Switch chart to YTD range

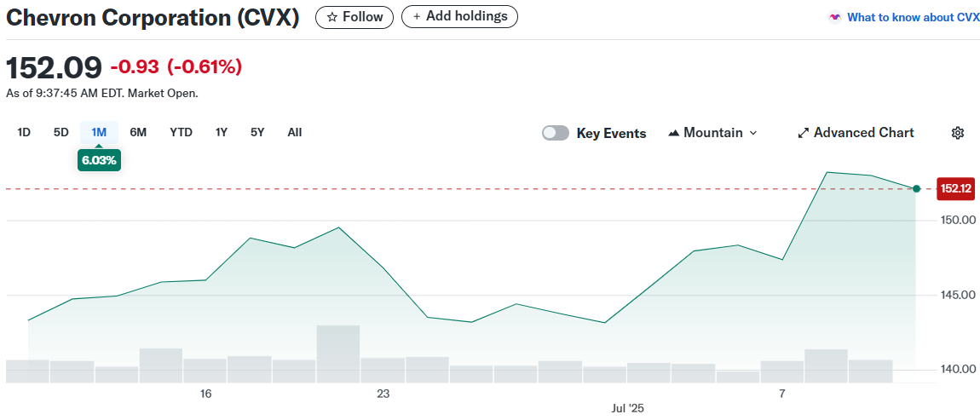(182, 133)
